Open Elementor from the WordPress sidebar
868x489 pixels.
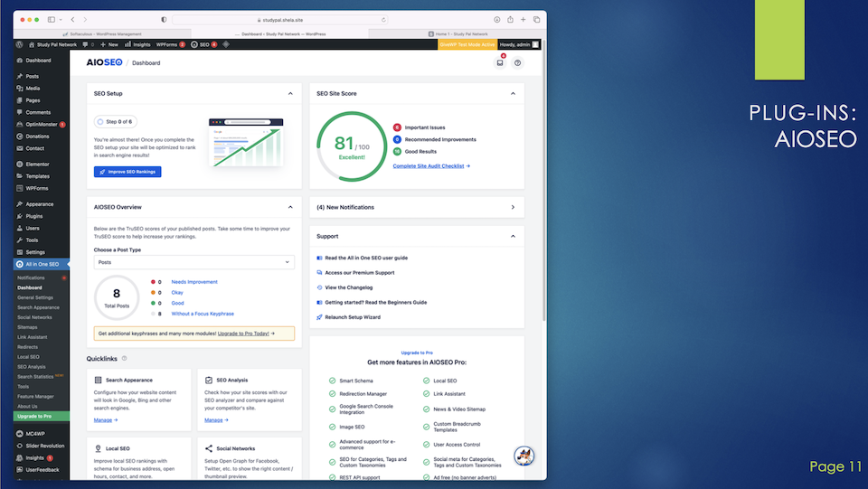click(x=37, y=164)
